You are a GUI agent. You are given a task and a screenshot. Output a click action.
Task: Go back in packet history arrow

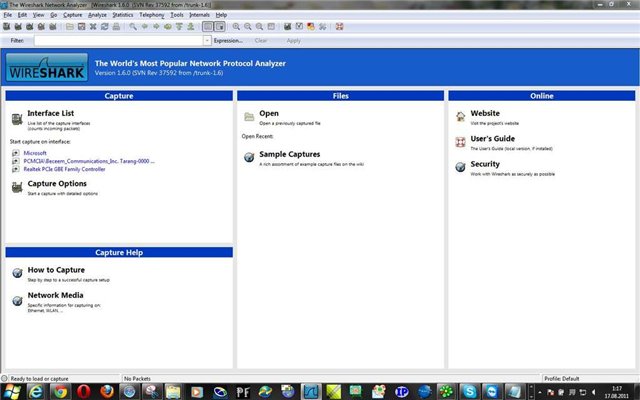click(x=144, y=27)
